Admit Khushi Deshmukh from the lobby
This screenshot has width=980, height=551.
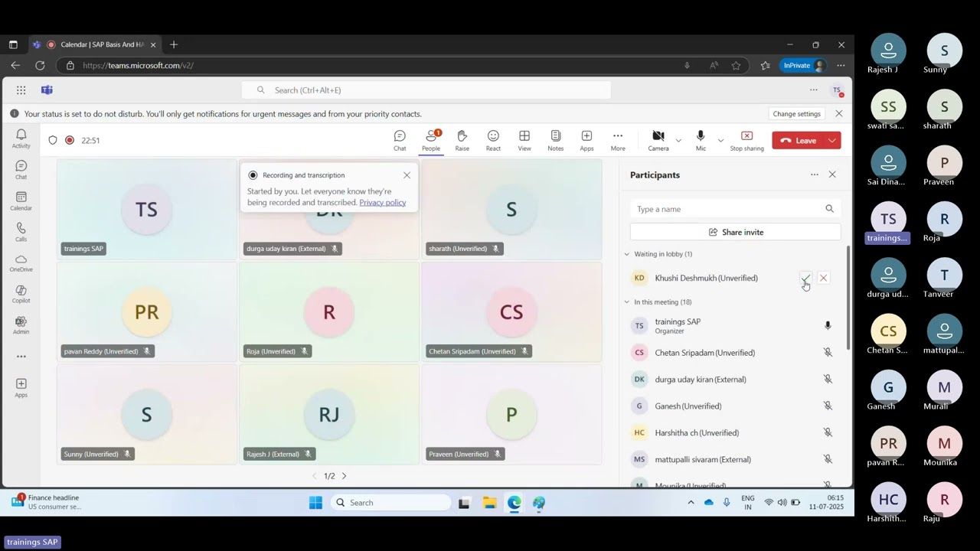[x=805, y=278]
